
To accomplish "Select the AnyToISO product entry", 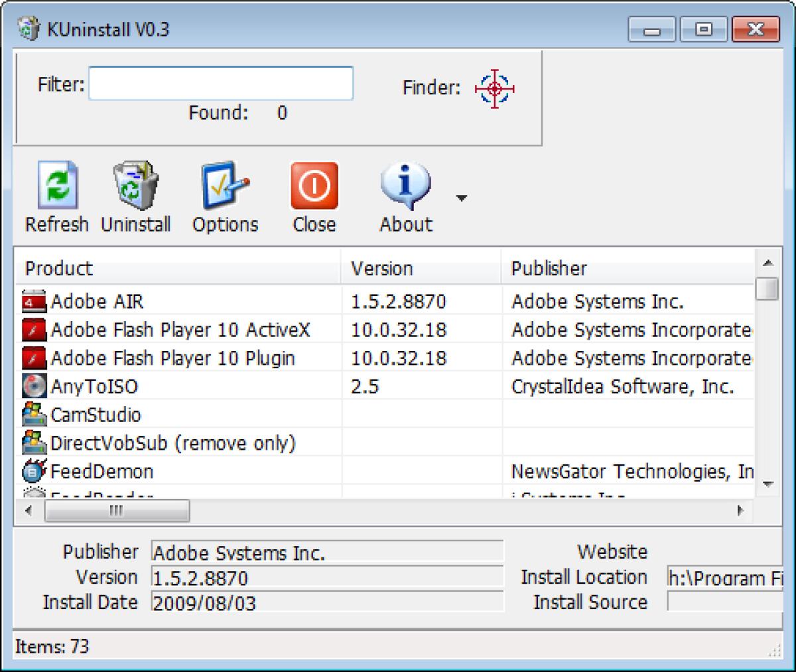I will 94,386.
